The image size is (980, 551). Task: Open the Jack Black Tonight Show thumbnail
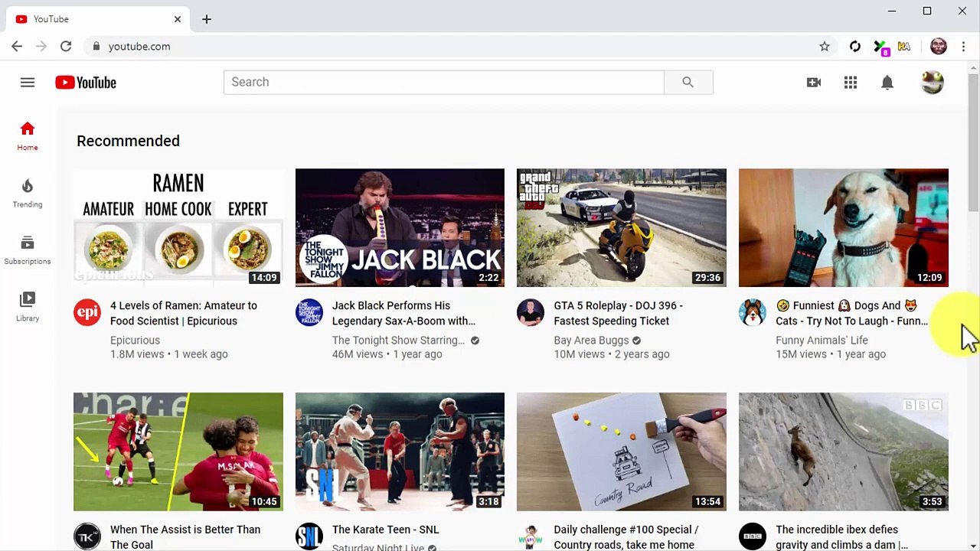400,227
